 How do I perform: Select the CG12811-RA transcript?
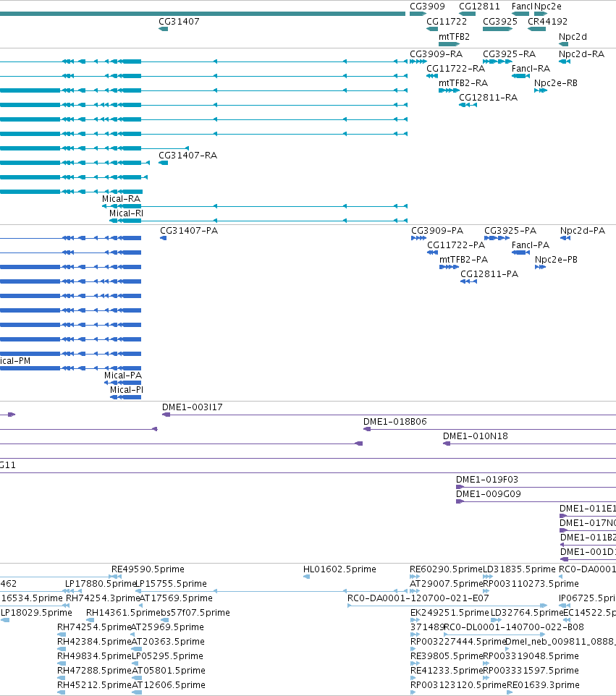pos(468,105)
